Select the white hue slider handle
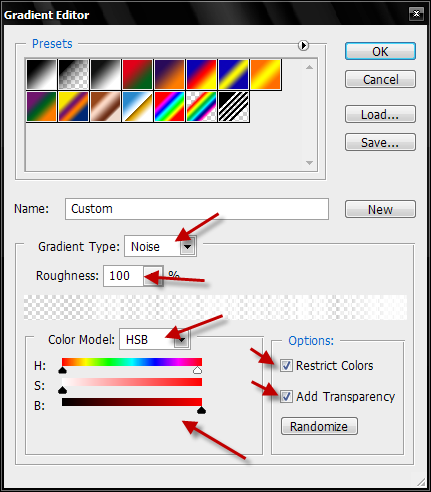The image size is (431, 492). [198, 370]
